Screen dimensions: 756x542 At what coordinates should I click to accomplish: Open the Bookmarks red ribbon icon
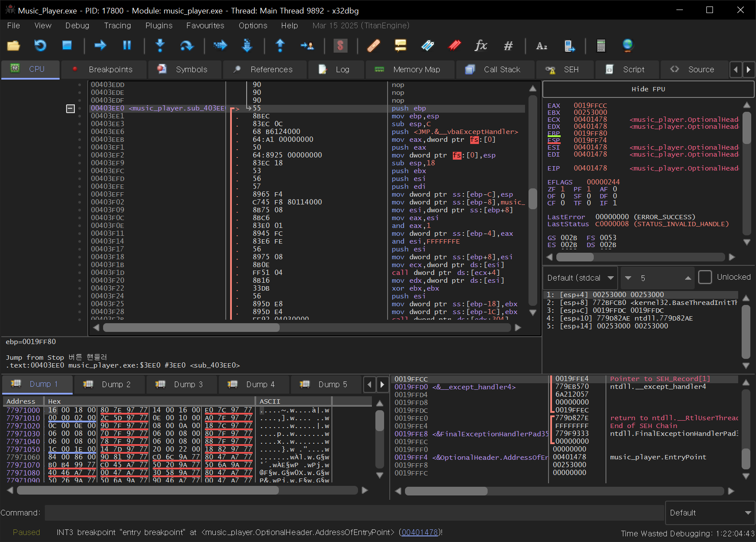(455, 45)
